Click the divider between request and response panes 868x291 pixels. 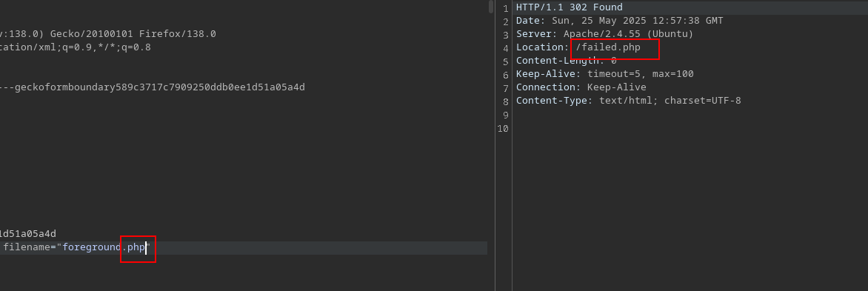[x=495, y=145]
